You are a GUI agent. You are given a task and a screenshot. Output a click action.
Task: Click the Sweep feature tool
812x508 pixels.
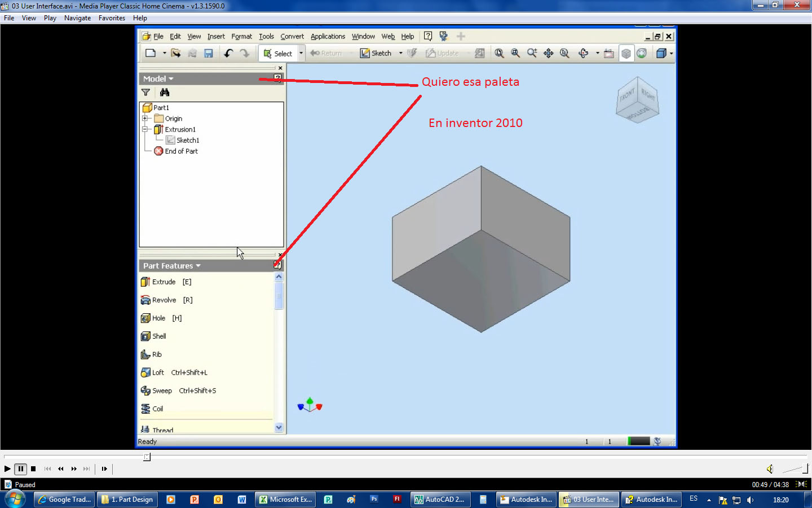tap(178, 391)
